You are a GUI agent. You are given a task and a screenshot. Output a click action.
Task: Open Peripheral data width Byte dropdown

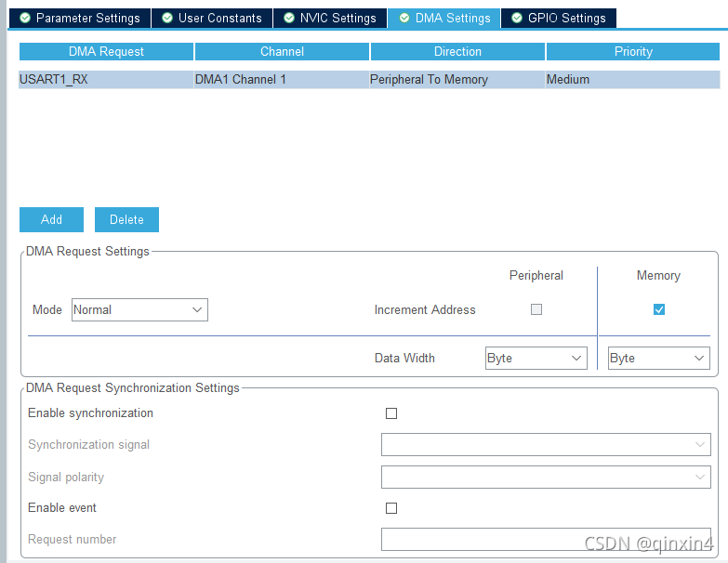pyautogui.click(x=536, y=358)
